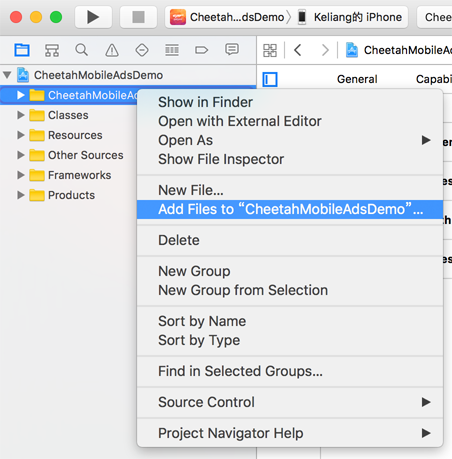Click the Stop button in toolbar
452x459 pixels.
138,17
